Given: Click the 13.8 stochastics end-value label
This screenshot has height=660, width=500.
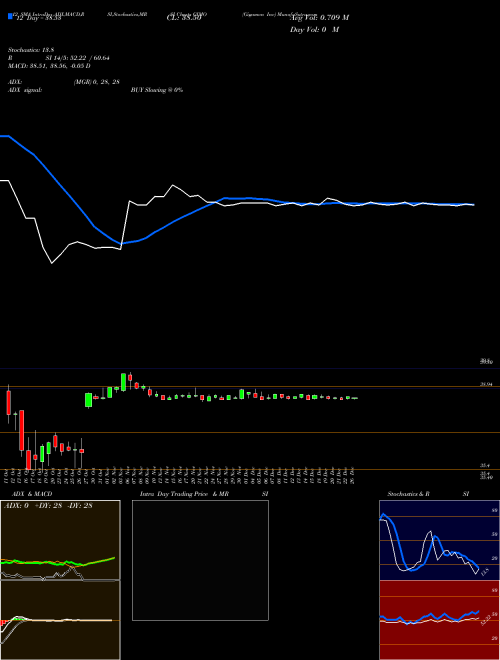Looking at the screenshot, I should pos(484,572).
